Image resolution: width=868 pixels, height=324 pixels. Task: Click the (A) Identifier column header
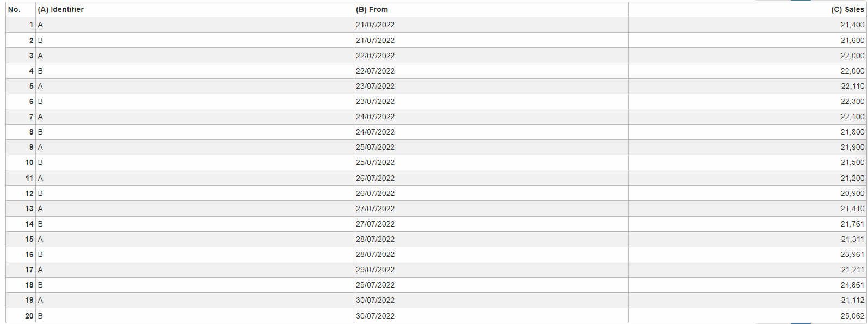[x=61, y=9]
